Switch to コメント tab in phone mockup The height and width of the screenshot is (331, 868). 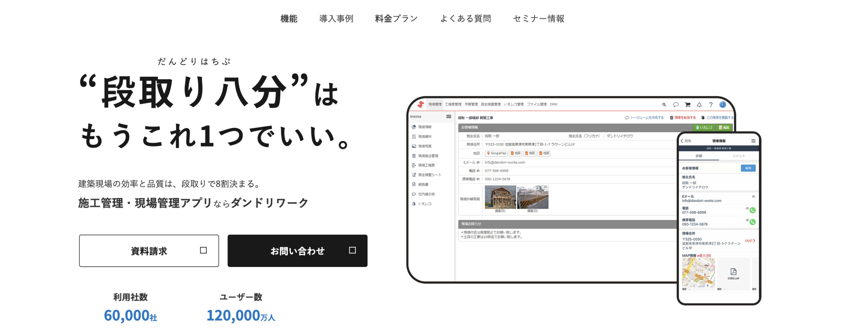click(738, 156)
